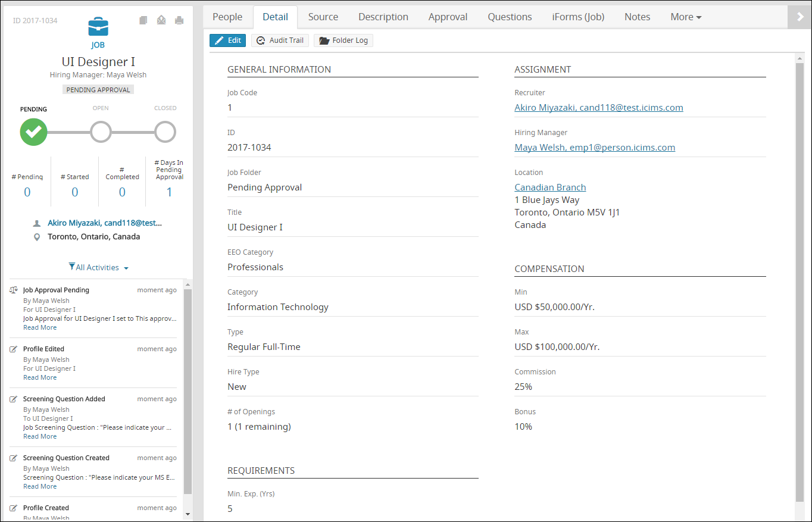Click the right-arrow collapse chevron at top right
812x522 pixels.
(x=799, y=17)
